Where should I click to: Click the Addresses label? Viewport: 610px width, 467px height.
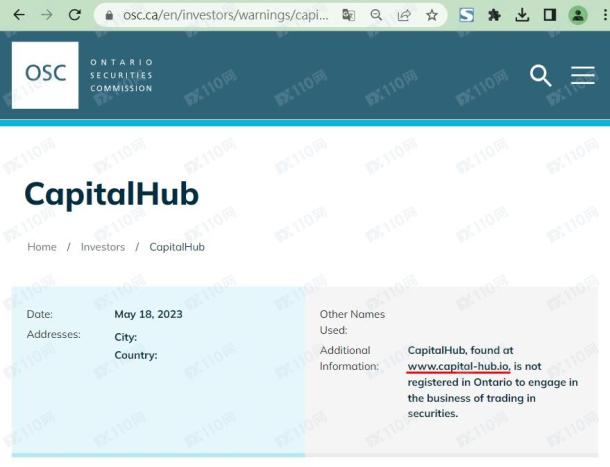pos(54,334)
